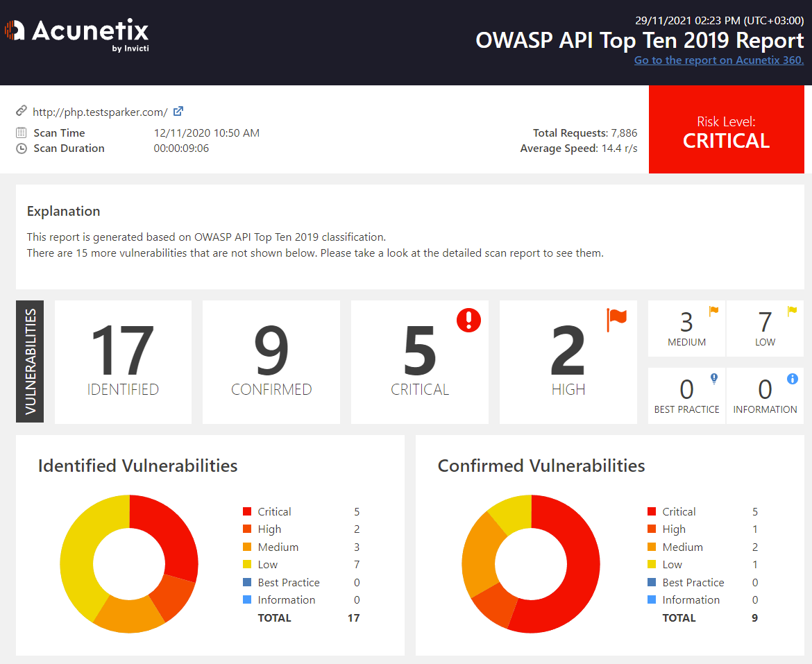The image size is (812, 664).
Task: Click 'Confirmed Vulnerabilities' heading
Action: [541, 466]
